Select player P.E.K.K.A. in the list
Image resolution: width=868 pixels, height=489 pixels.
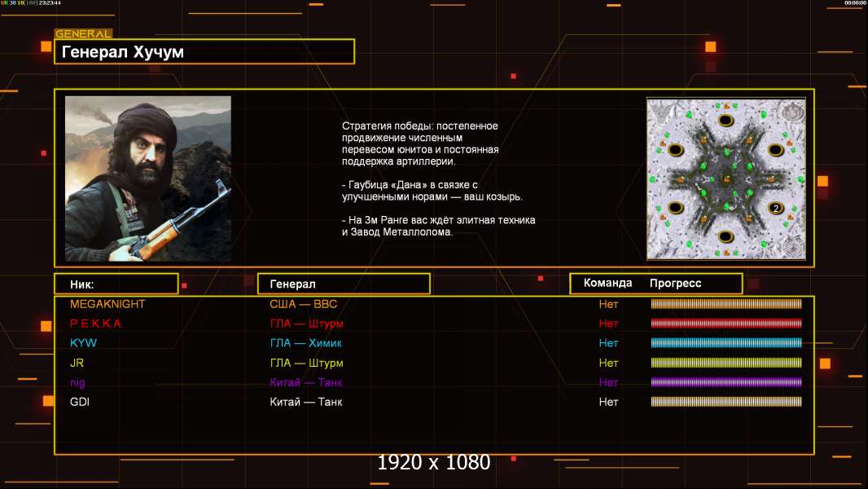[96, 324]
